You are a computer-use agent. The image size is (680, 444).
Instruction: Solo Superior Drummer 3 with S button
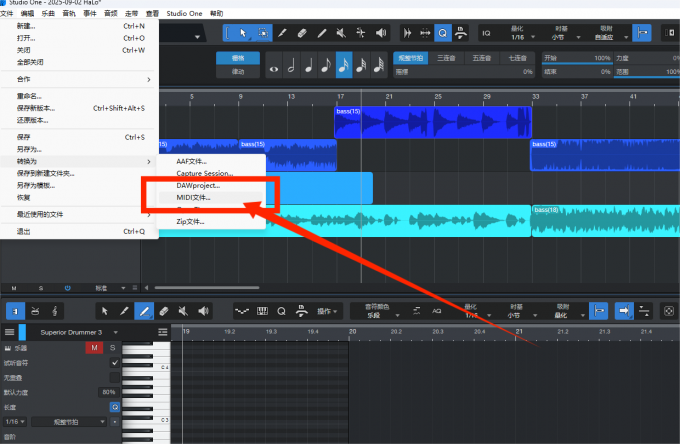(x=113, y=347)
